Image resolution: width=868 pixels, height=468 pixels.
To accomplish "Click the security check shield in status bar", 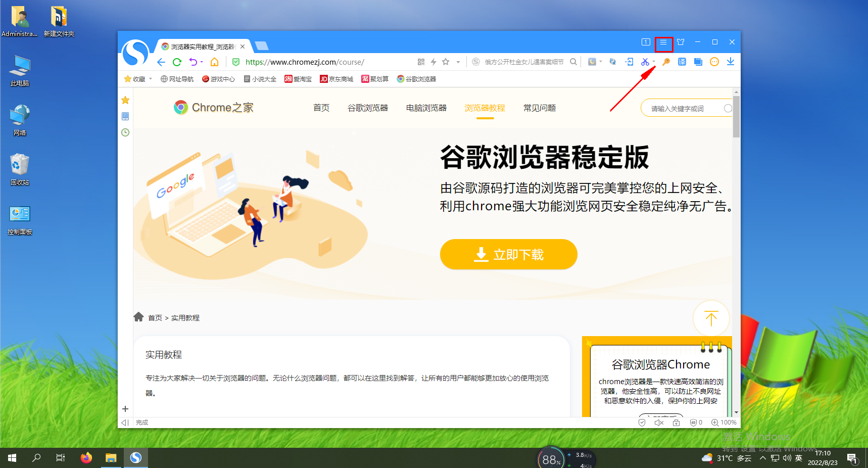I will pos(642,423).
